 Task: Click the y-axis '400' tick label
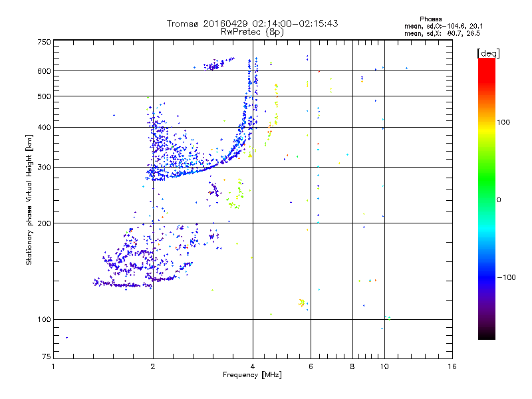pyautogui.click(x=45, y=127)
